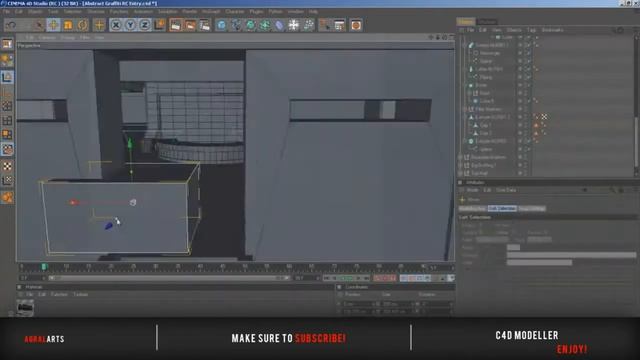The height and width of the screenshot is (360, 640).
Task: Render the active view clapperboard icon
Action: click(176, 25)
